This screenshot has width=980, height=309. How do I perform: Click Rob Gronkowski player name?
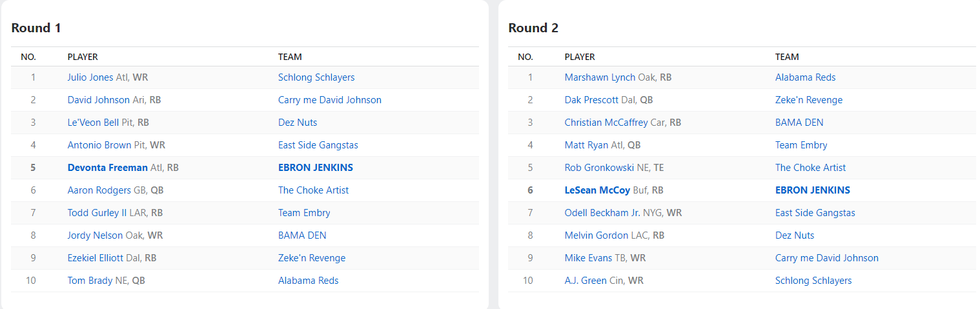[599, 168]
